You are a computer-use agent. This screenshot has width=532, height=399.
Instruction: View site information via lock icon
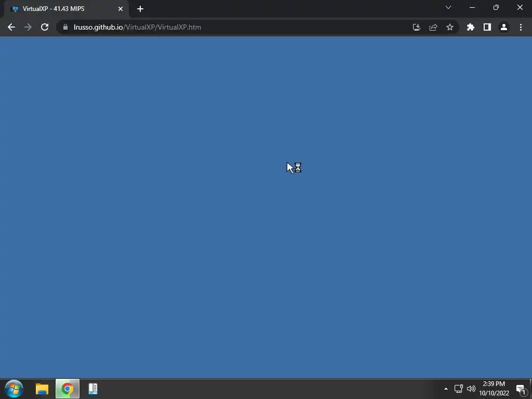(x=65, y=27)
